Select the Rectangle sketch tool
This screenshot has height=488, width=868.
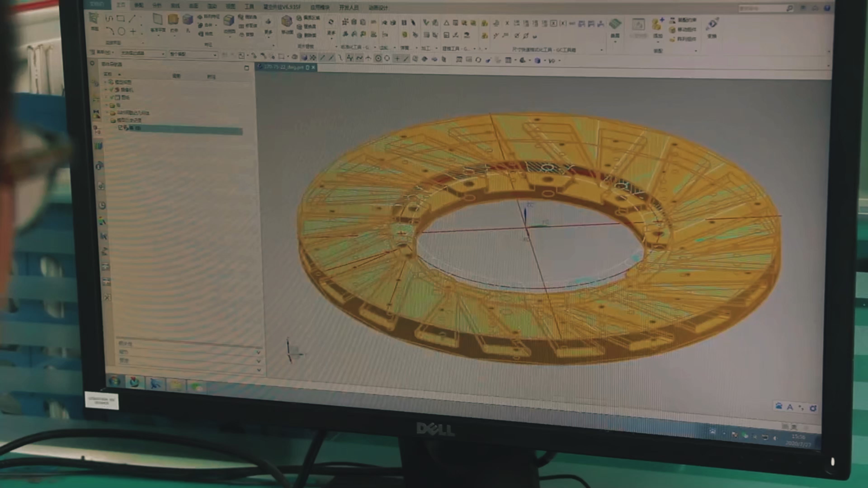121,19
